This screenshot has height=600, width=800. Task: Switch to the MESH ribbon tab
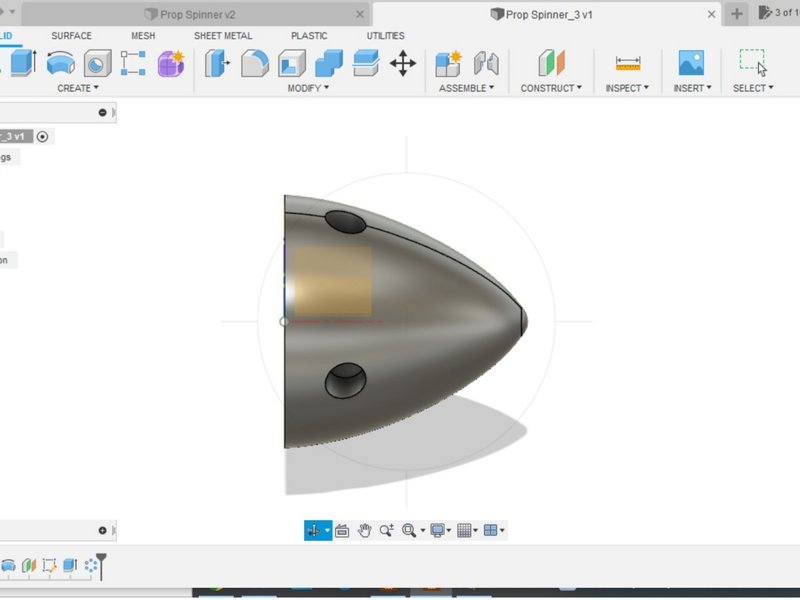click(143, 36)
